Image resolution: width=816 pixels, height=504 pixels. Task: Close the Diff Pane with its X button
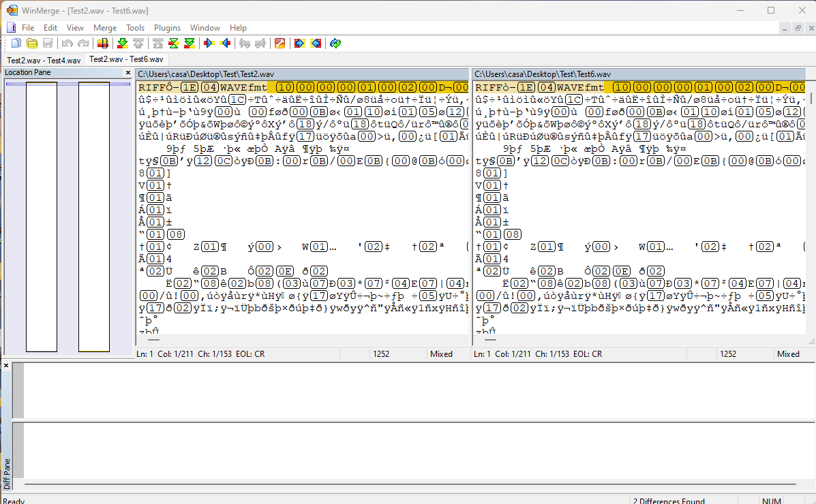(x=6, y=366)
